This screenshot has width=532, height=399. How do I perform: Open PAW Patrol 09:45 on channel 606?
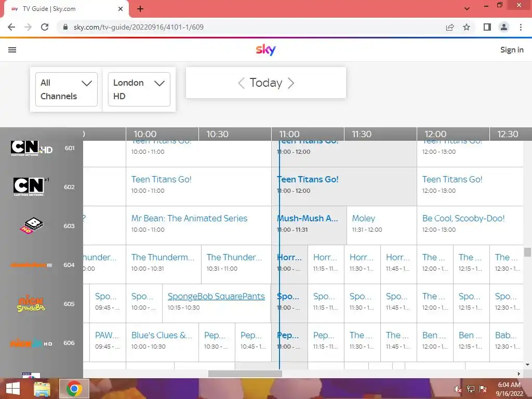coord(108,342)
